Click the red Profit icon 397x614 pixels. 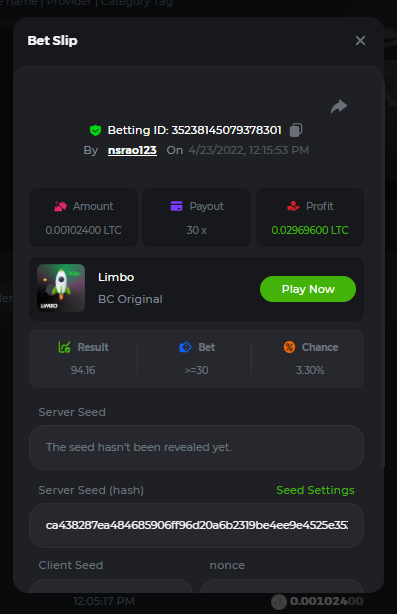(293, 206)
